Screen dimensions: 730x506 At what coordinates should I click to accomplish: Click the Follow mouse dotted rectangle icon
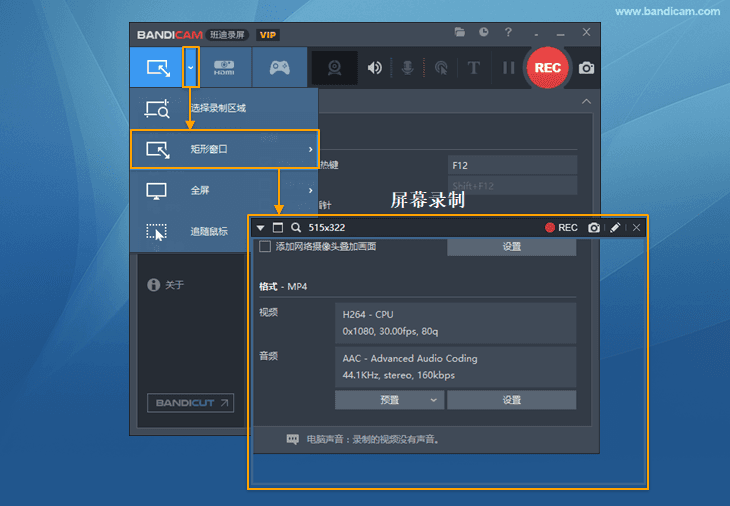pyautogui.click(x=156, y=232)
